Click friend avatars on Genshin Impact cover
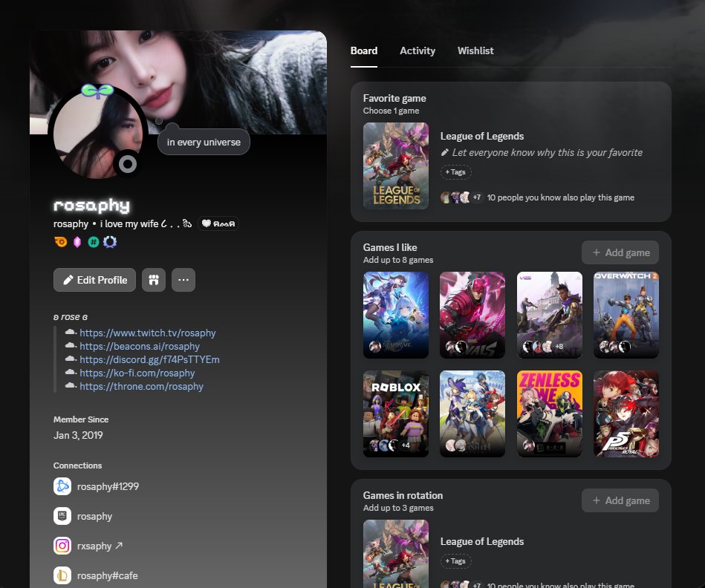Screen dimensions: 705x588 tap(456, 445)
